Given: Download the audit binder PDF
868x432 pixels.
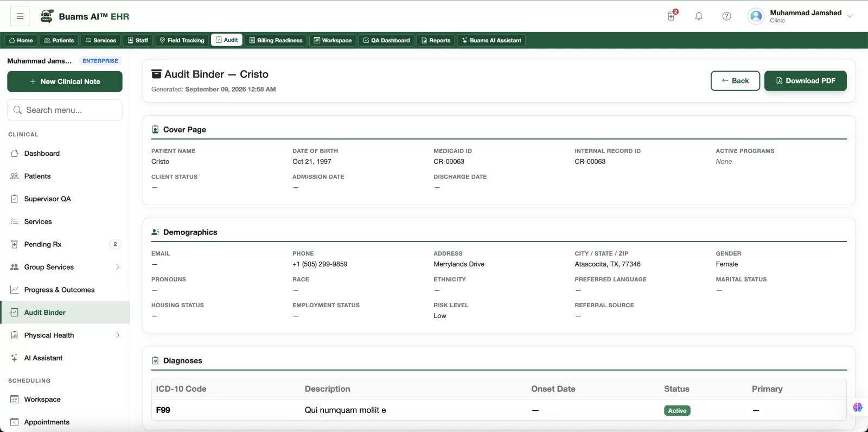Looking at the screenshot, I should (x=806, y=81).
